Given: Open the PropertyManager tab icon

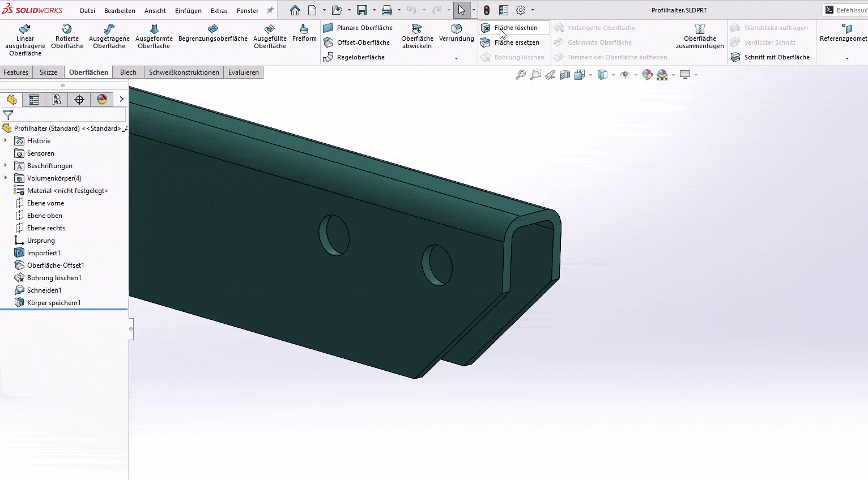Looking at the screenshot, I should (34, 100).
